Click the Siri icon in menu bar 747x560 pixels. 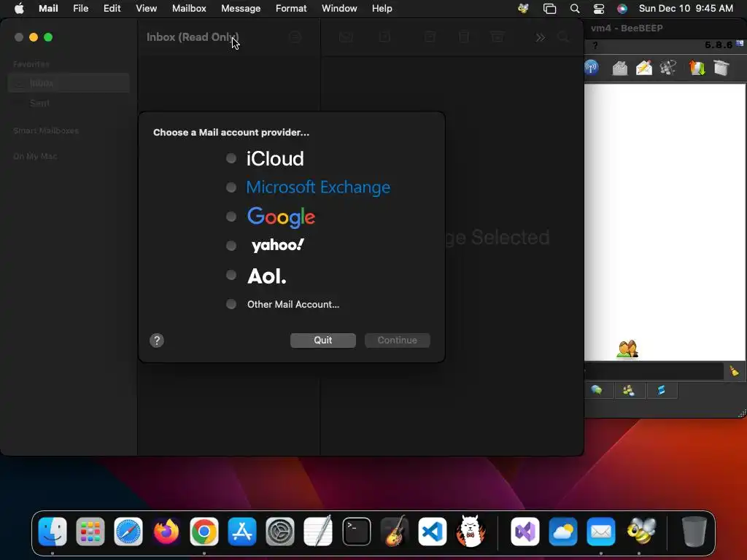click(x=622, y=8)
